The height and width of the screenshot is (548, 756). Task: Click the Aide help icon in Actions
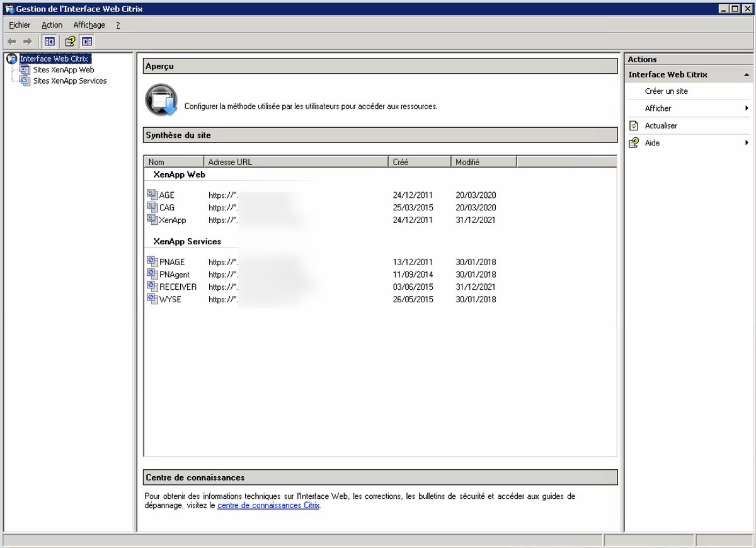pyautogui.click(x=634, y=143)
